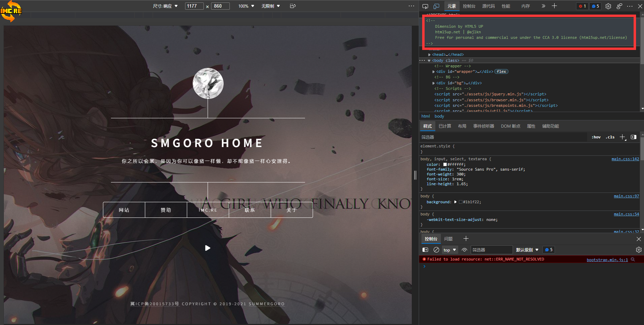Viewport: 644px width, 325px height.
Task: Click the live expression eye icon
Action: point(464,250)
